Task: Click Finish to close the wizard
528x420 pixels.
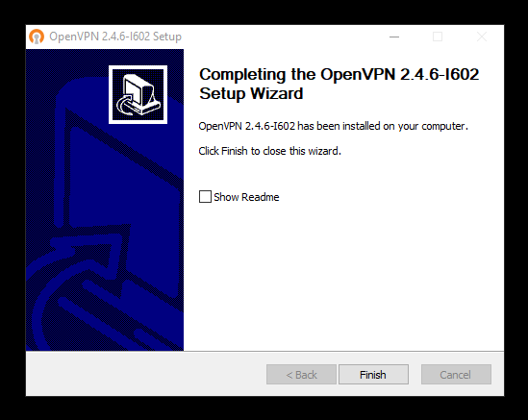Action: [x=373, y=374]
